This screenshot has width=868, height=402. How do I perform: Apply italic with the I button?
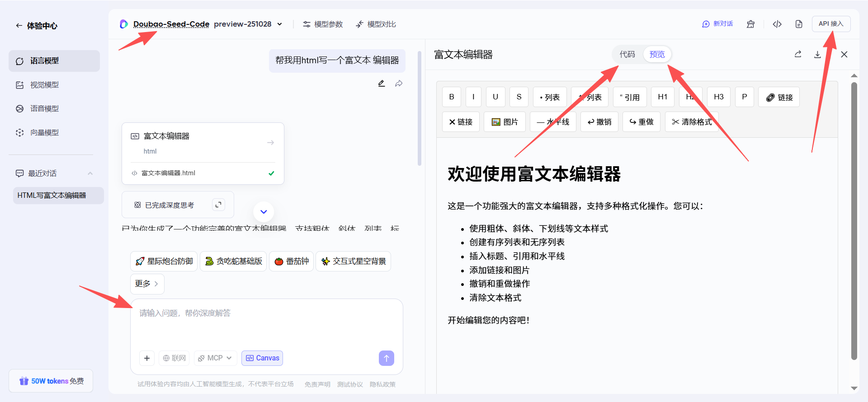point(474,97)
